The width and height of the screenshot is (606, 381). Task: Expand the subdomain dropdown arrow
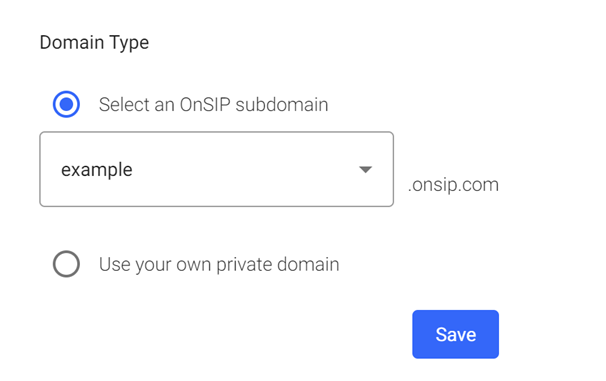365,169
